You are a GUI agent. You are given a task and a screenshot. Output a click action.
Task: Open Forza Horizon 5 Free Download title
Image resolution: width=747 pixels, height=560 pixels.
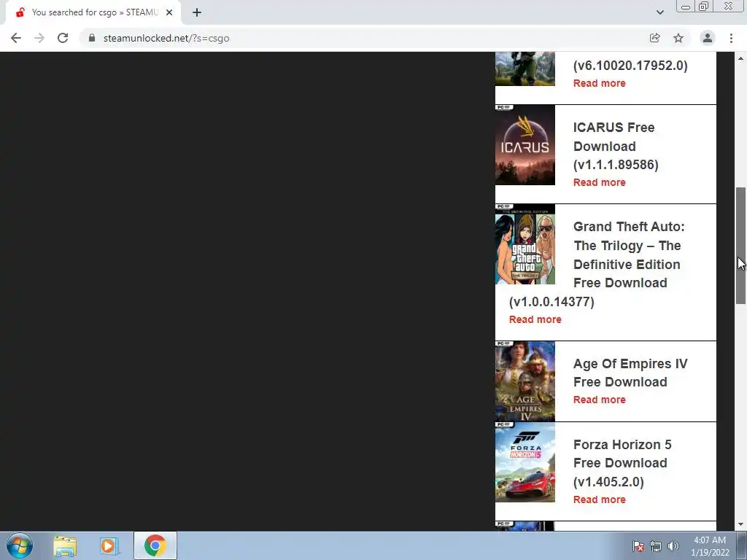[622, 463]
